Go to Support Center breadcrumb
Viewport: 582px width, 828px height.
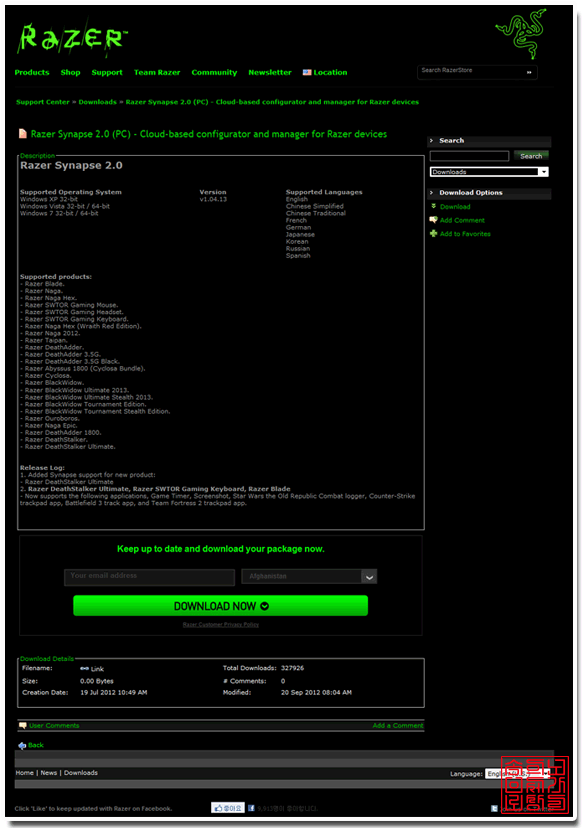[x=43, y=102]
